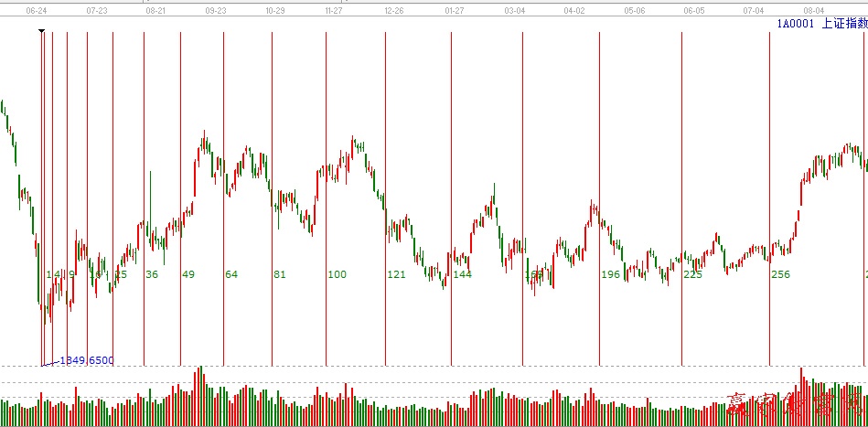Pick the 07-04 date axis label

[754, 11]
